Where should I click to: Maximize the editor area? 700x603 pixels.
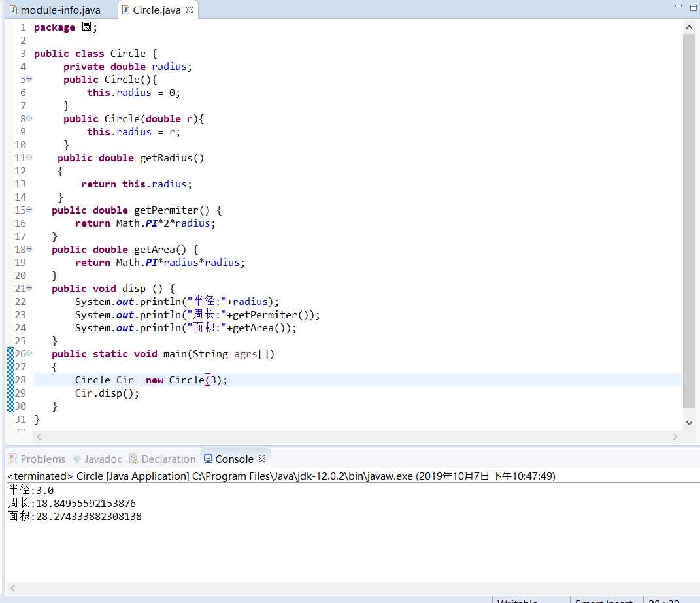[693, 8]
